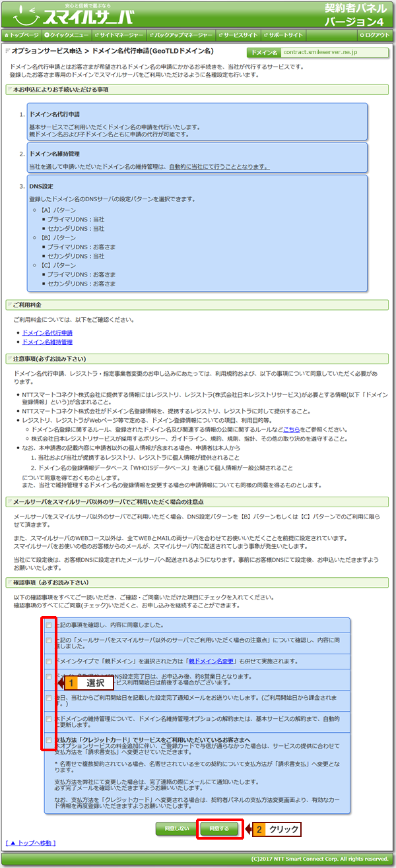The height and width of the screenshot is (868, 396).
Task: Click the 【C】パターン list item
Action: point(58,265)
